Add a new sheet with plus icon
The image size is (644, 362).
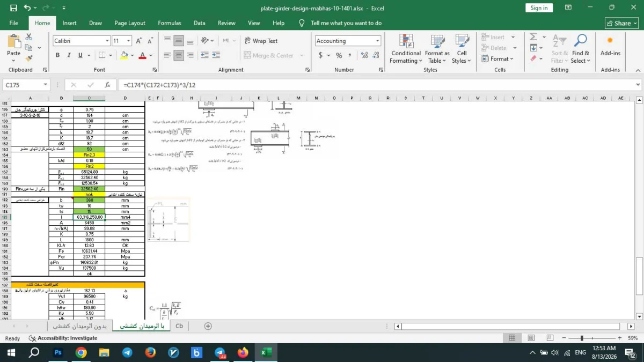click(x=208, y=326)
